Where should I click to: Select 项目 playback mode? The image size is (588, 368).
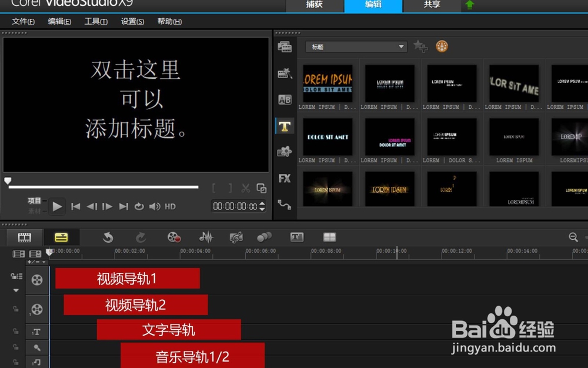coord(34,201)
